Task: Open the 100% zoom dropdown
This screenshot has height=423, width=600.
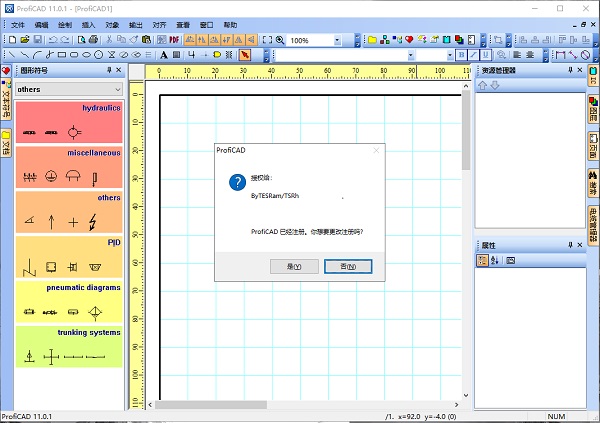Action: [x=337, y=40]
